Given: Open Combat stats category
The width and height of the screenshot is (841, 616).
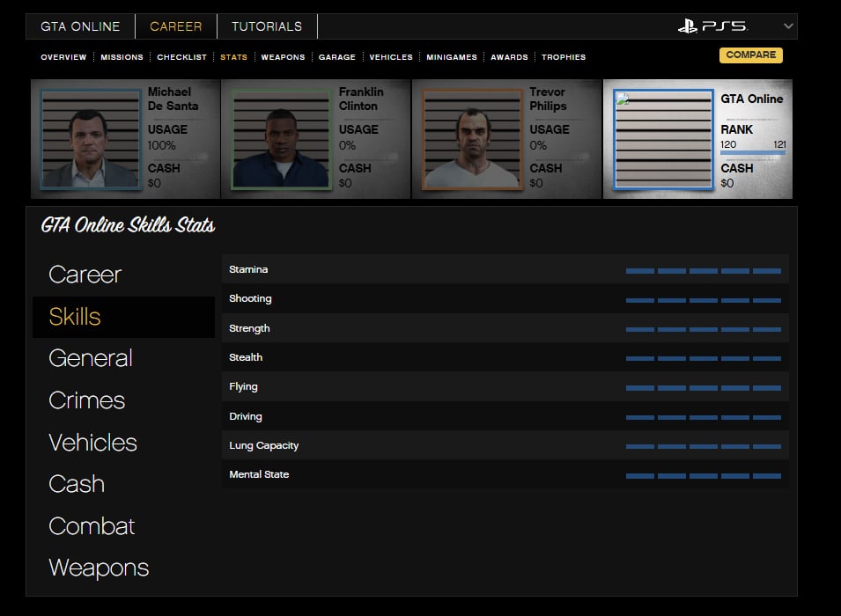Looking at the screenshot, I should tap(92, 526).
